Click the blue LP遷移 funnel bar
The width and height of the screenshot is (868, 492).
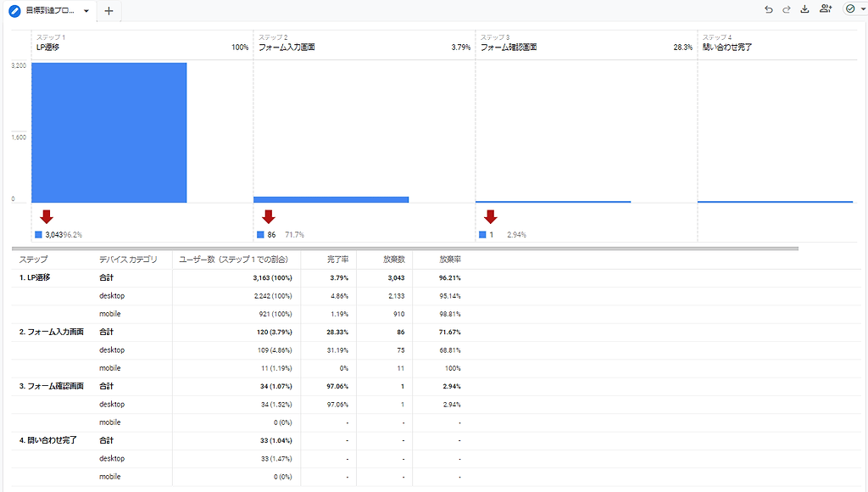[x=109, y=132]
